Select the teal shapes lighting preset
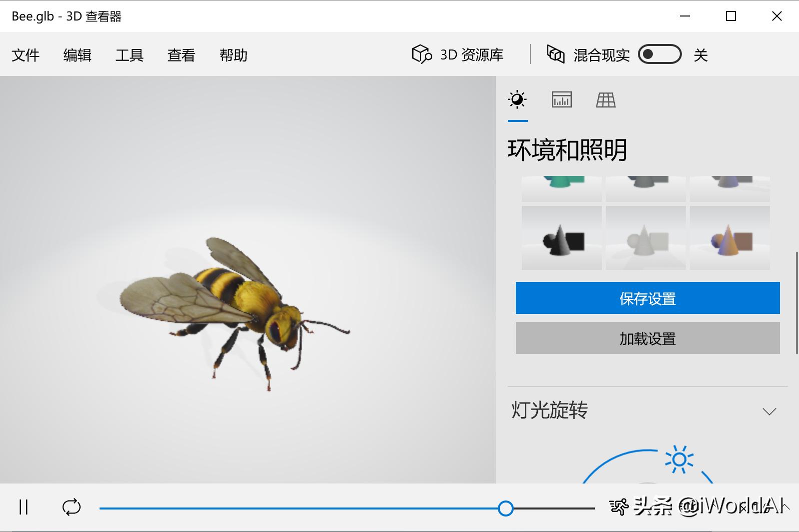This screenshot has height=532, width=799. click(x=562, y=188)
